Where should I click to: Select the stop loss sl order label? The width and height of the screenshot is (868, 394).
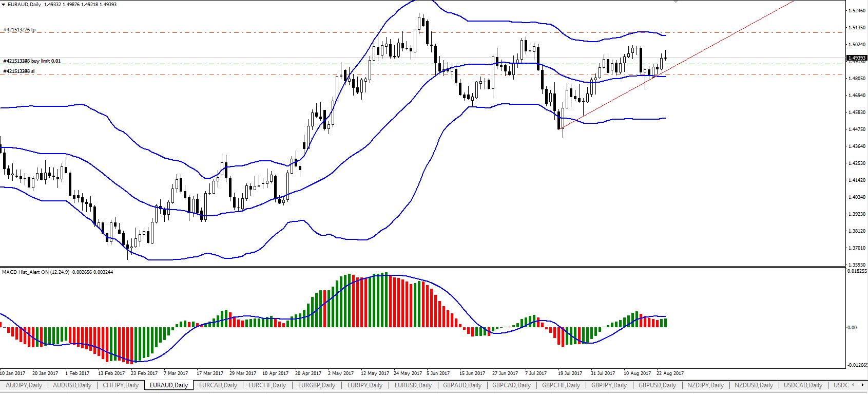point(19,71)
